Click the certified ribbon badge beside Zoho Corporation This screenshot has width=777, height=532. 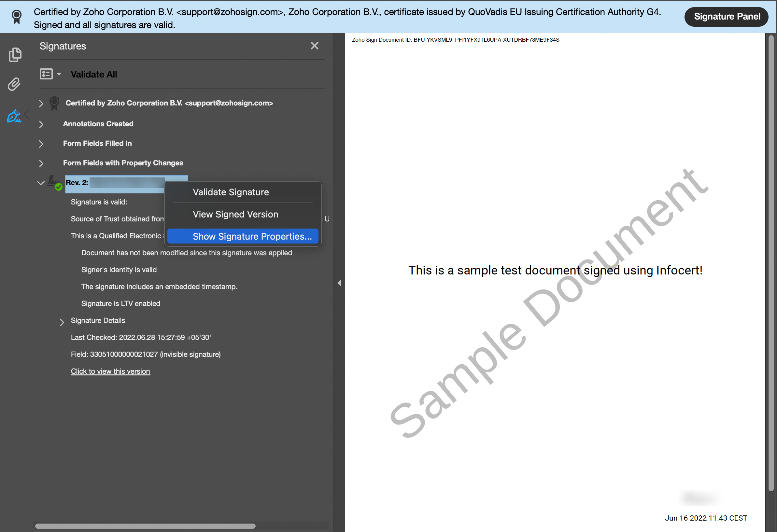(x=54, y=103)
